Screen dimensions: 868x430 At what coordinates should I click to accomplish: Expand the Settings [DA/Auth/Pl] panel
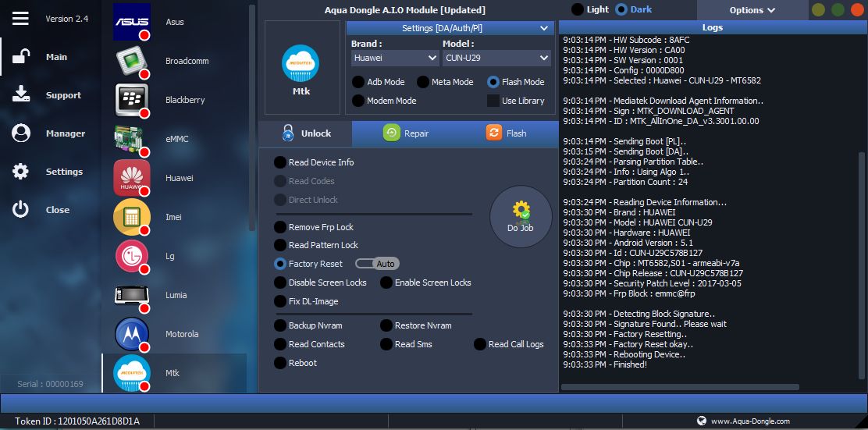coord(450,28)
